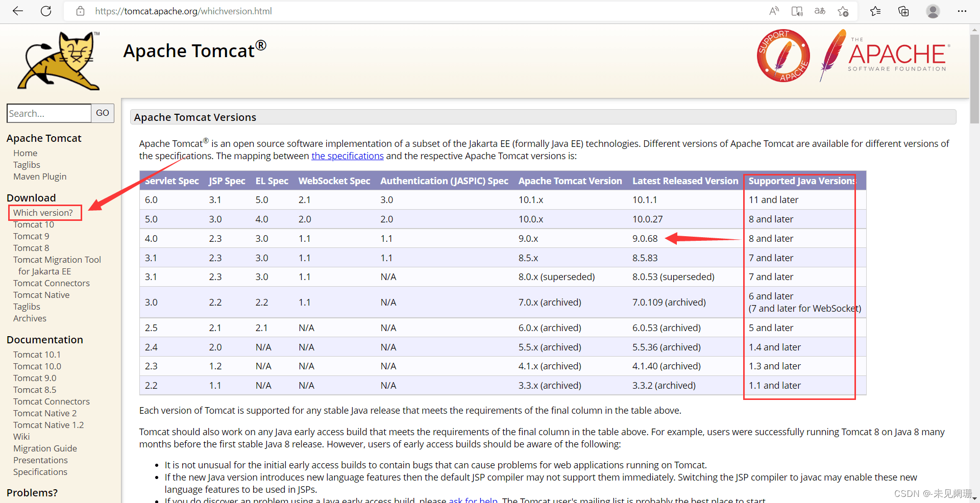980x503 pixels.
Task: Click the Authentication (JASPIC) Spec header
Action: tap(444, 181)
